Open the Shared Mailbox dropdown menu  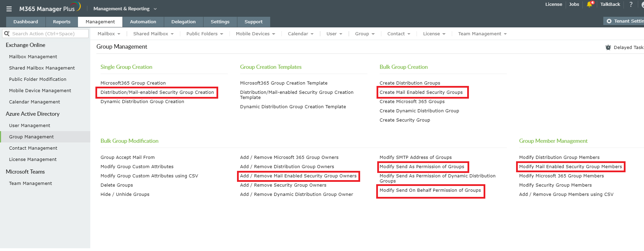[153, 34]
